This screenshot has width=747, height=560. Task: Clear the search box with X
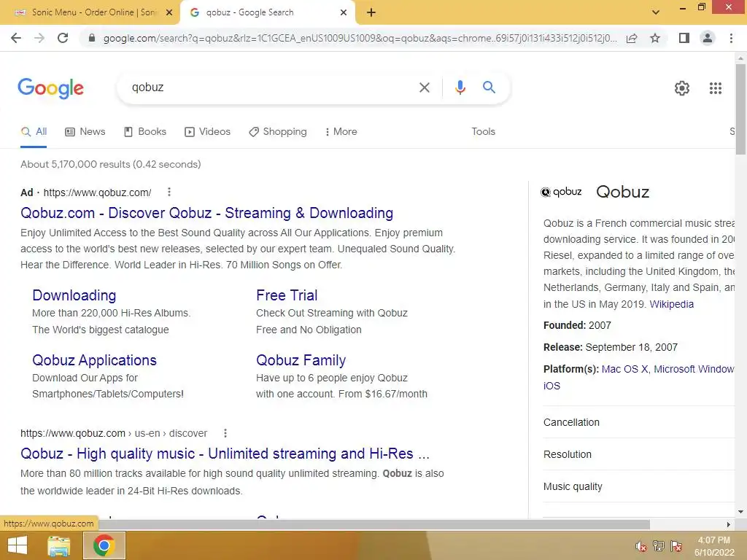tap(424, 87)
